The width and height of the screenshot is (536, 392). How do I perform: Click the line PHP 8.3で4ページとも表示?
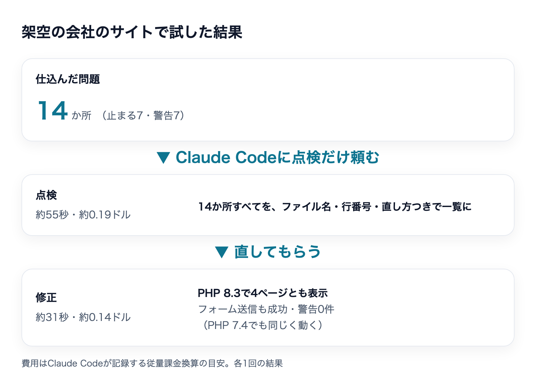(263, 293)
